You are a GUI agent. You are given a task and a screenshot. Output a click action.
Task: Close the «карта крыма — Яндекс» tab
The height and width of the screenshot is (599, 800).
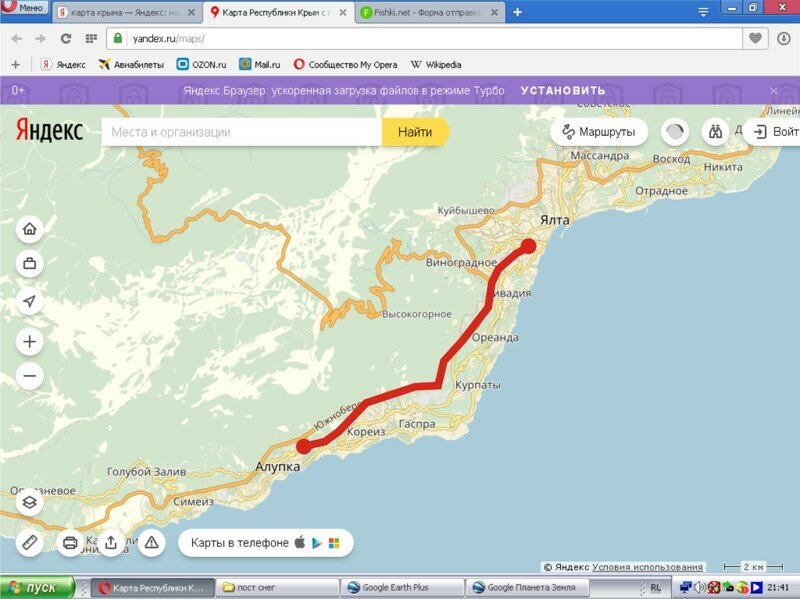[x=191, y=12]
